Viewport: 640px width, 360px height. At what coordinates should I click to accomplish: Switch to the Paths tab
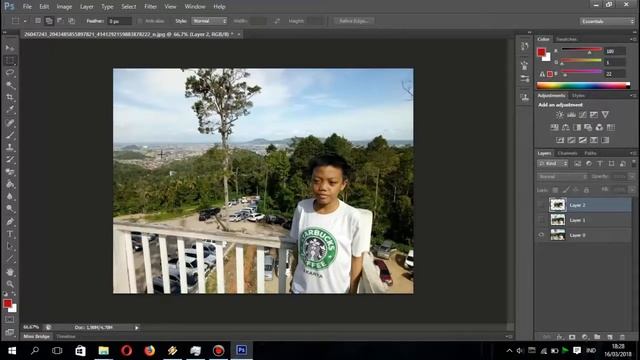[590, 153]
